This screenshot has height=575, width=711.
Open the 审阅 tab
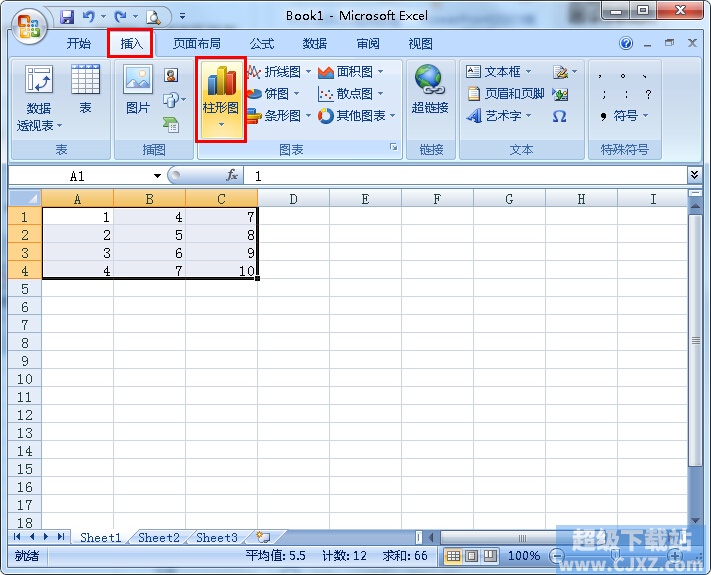(x=367, y=44)
